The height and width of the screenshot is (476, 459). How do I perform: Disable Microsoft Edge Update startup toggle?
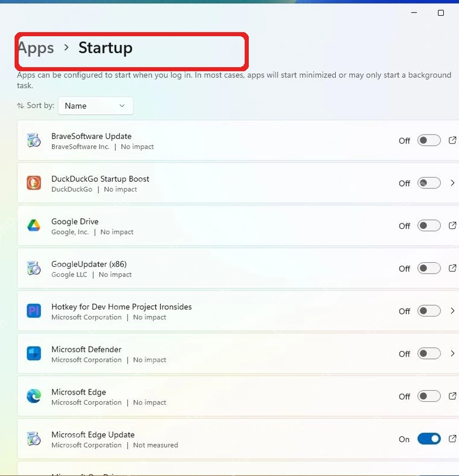click(429, 439)
